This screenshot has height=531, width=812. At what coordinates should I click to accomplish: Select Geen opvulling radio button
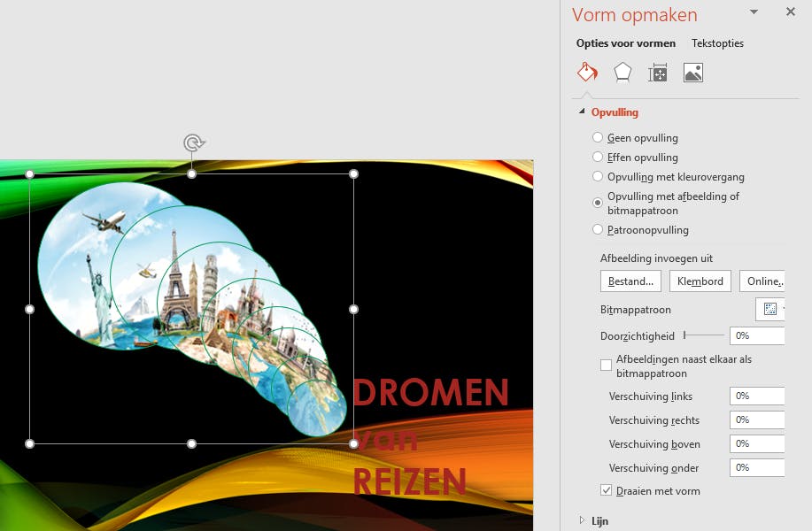[x=598, y=137]
